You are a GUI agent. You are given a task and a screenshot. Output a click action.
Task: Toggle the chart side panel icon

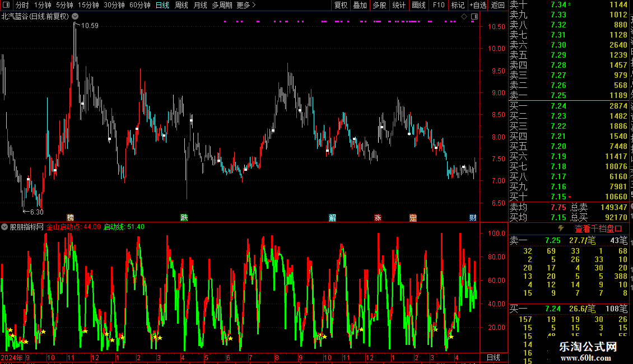tap(474, 17)
